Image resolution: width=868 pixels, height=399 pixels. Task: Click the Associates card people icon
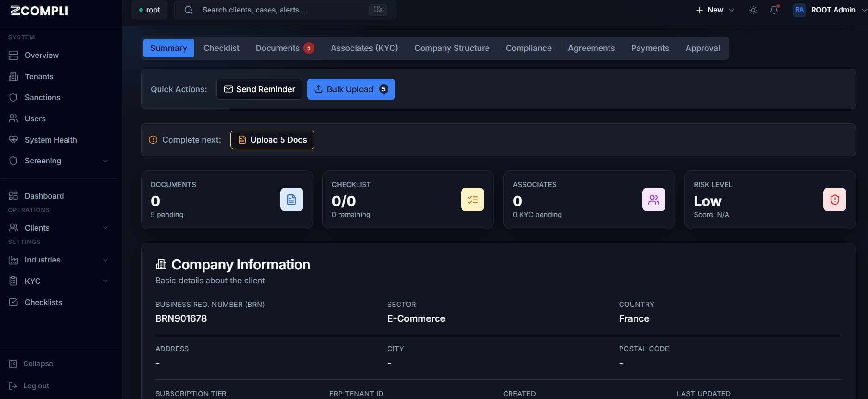point(654,199)
